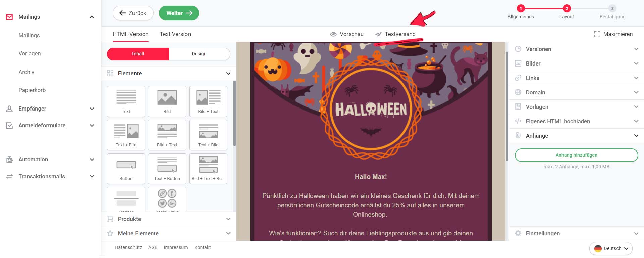Select the Bild element tile
644x258 pixels.
click(167, 101)
